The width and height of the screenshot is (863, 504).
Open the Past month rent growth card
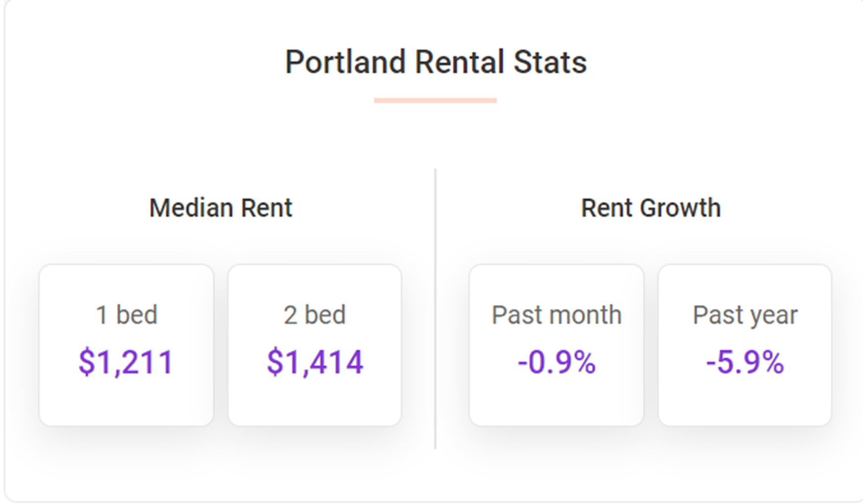click(557, 345)
